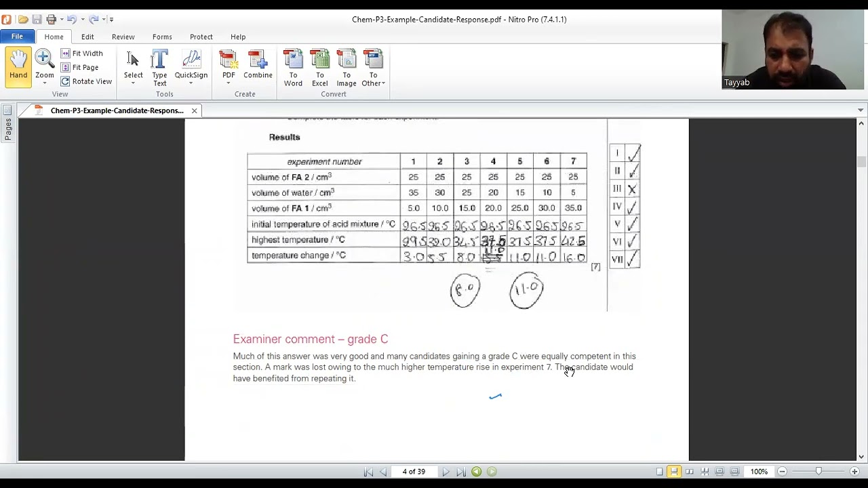
Task: Click the Fit Page view option
Action: click(x=80, y=67)
